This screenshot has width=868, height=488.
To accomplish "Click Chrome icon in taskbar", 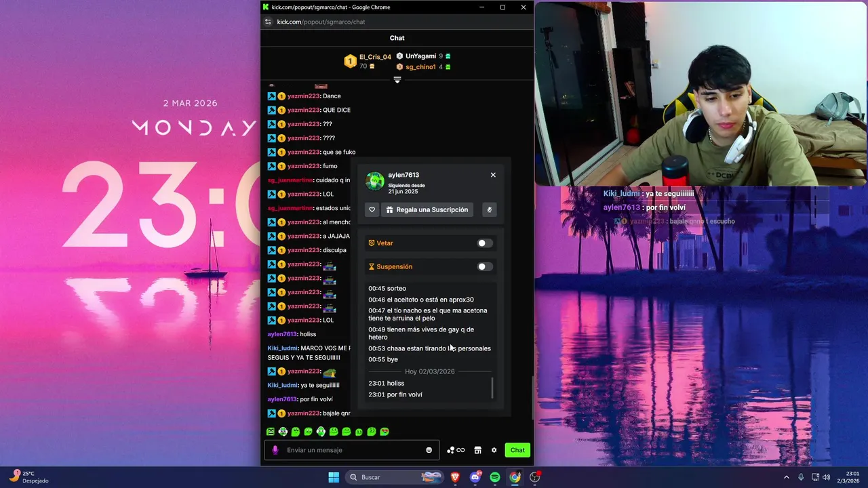I will 515,477.
